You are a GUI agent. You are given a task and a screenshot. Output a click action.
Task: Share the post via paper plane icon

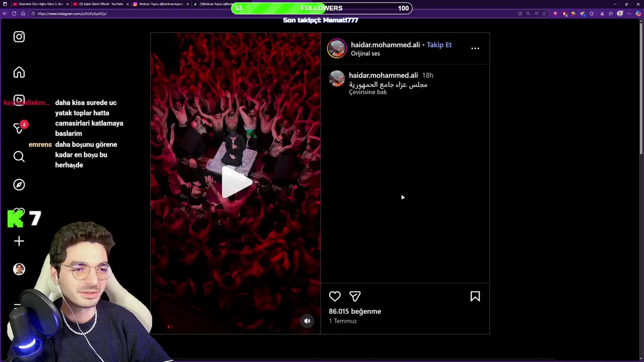click(x=355, y=296)
